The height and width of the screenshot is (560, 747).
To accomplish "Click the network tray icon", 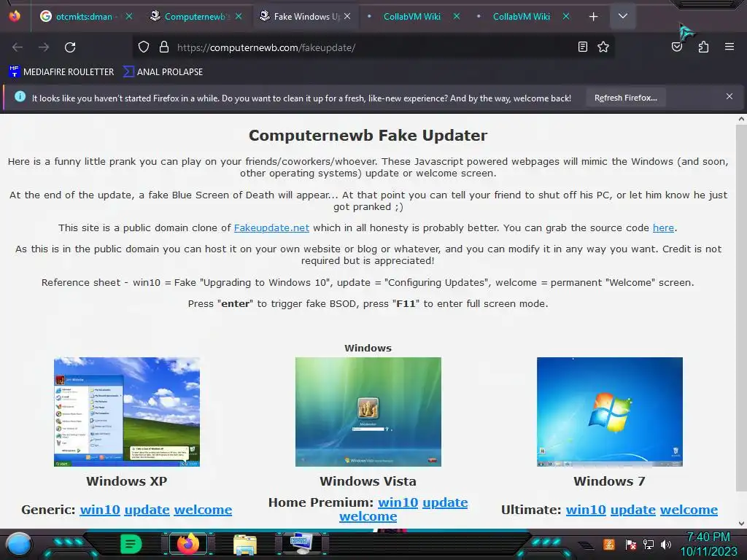I will coord(649,544).
